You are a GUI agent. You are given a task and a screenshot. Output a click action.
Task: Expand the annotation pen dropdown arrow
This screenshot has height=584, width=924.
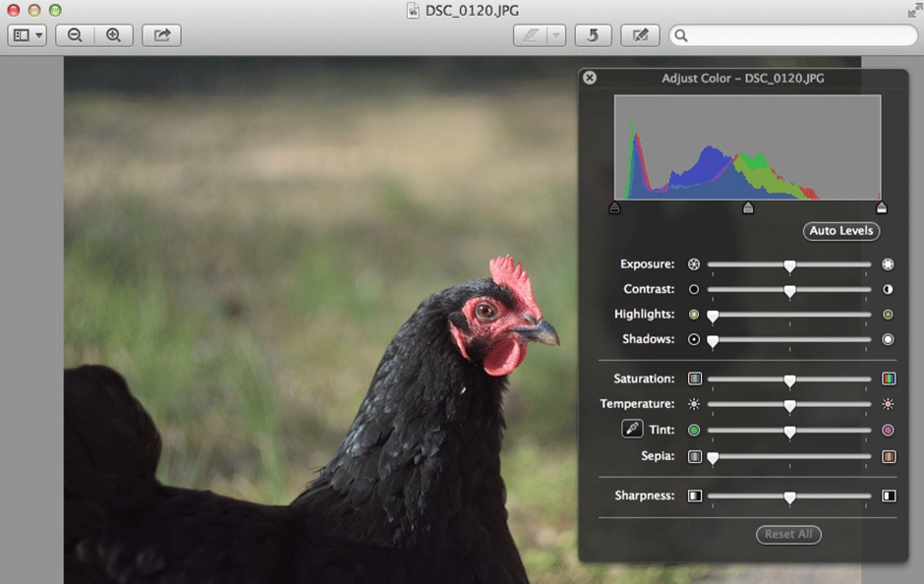click(x=556, y=35)
